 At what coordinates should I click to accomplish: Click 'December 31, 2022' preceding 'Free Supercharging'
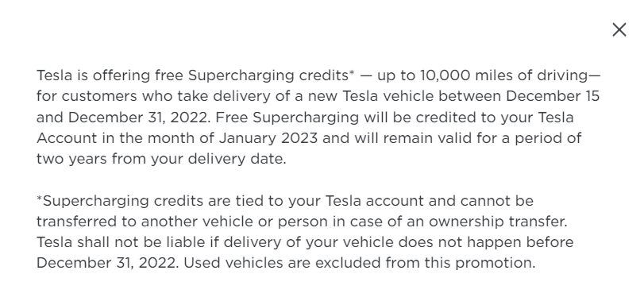coord(137,118)
